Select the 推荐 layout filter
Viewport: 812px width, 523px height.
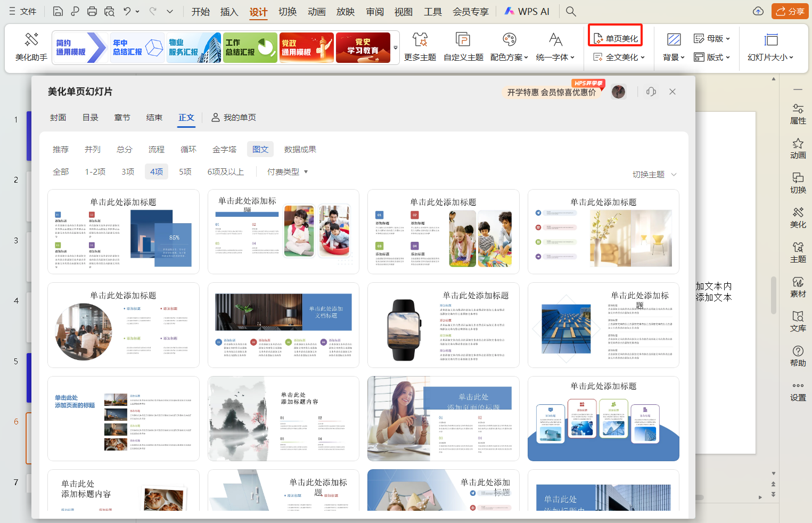click(x=61, y=149)
